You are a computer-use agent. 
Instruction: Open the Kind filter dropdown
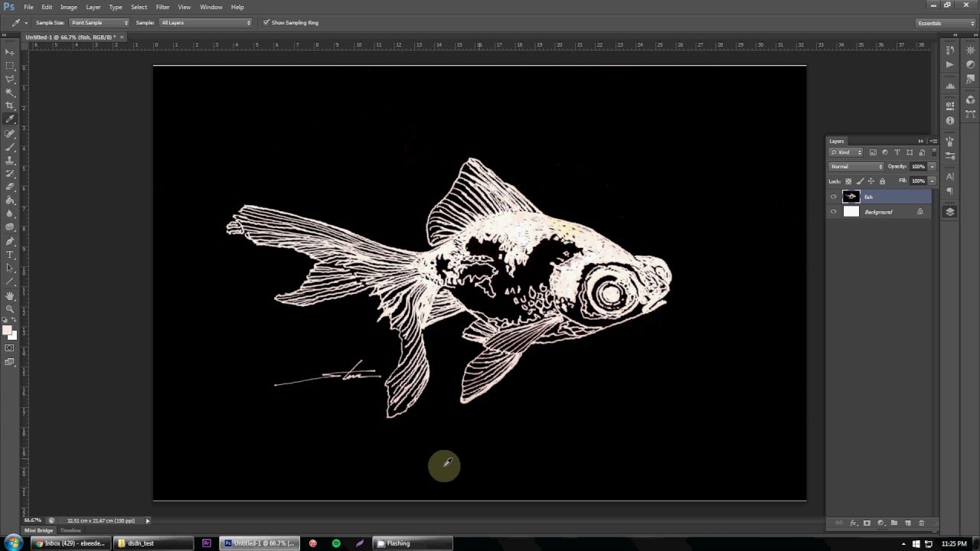(x=846, y=152)
